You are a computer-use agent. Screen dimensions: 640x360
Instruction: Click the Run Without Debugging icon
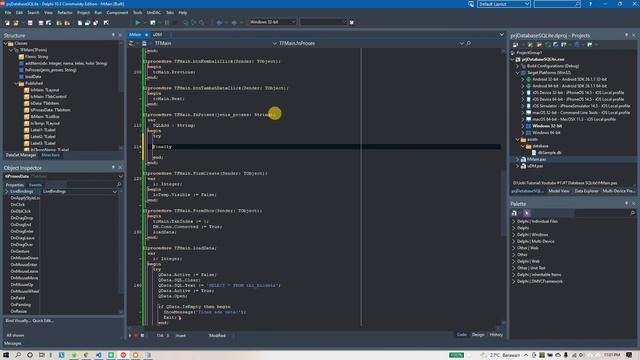153,23
